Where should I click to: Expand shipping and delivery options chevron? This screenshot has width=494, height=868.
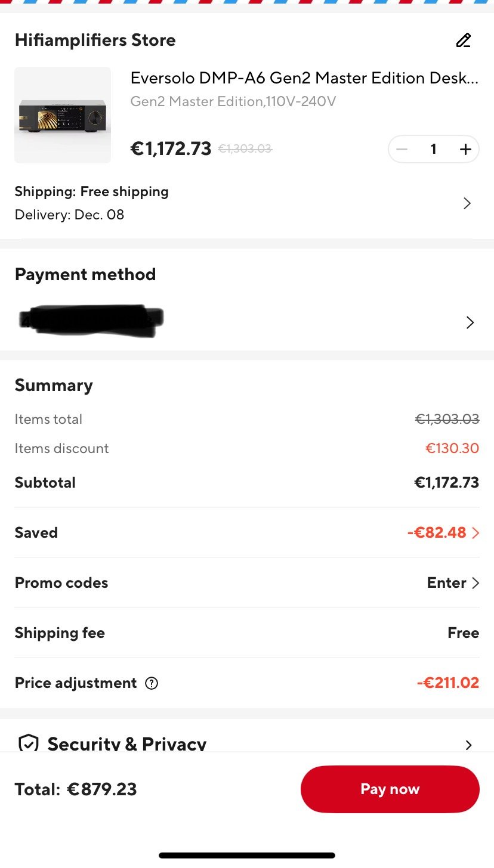[x=467, y=203]
